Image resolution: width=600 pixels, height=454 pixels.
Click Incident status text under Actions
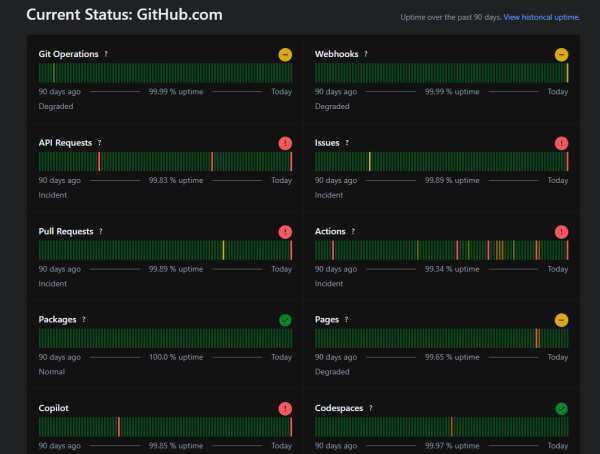(329, 284)
